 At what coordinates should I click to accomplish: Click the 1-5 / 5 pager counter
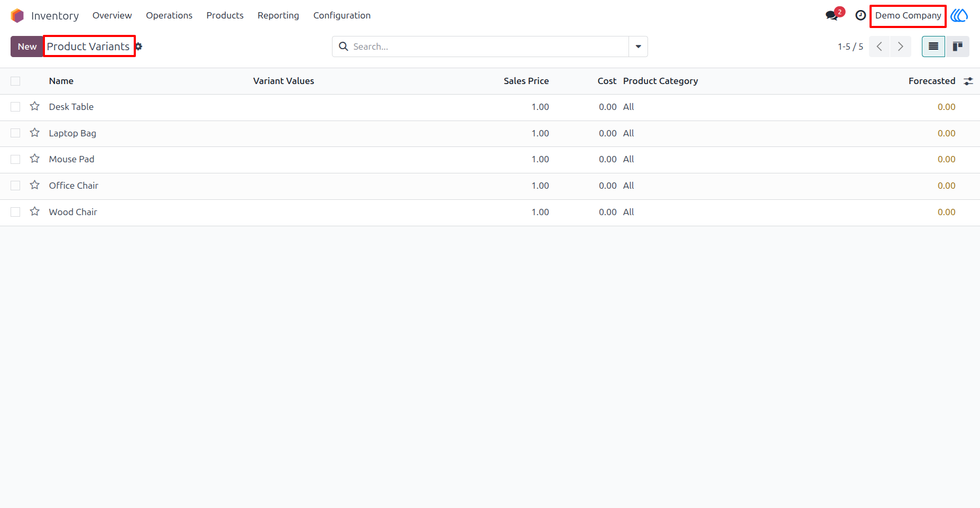850,47
